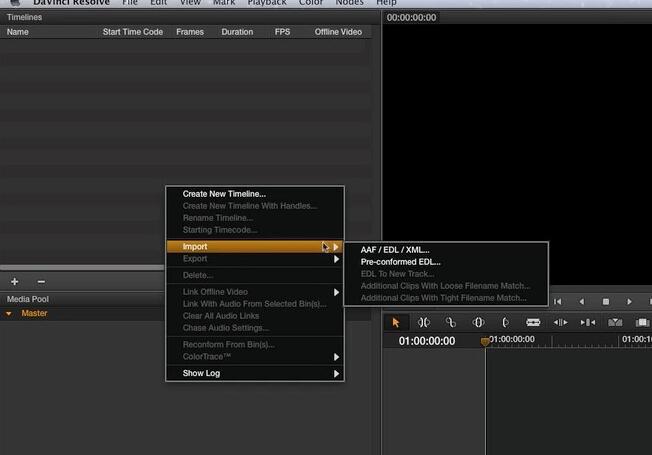This screenshot has width=652, height=455.
Task: Click Rename Timeline... menu entry
Action: [218, 218]
